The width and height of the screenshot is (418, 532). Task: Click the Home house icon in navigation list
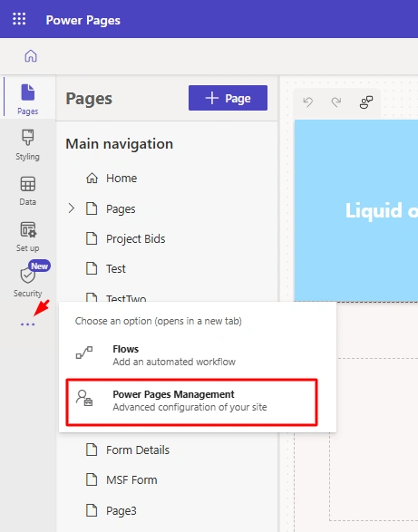coord(92,178)
